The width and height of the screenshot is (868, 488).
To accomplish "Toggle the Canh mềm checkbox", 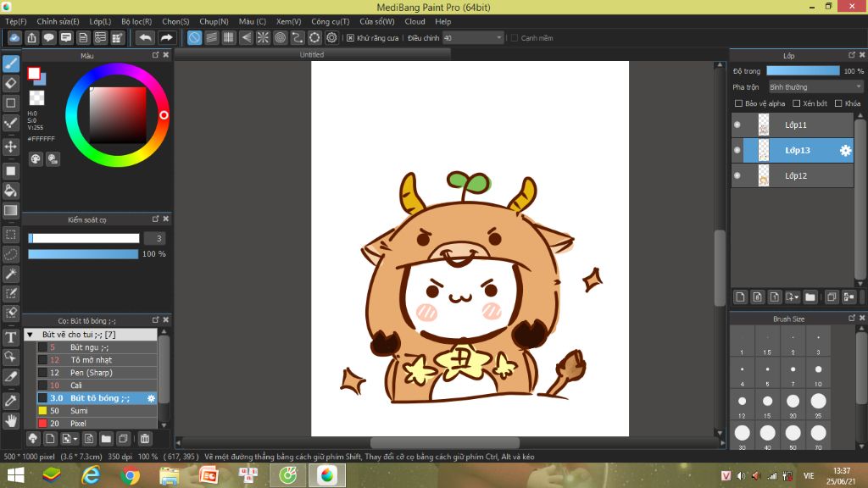I will point(515,38).
